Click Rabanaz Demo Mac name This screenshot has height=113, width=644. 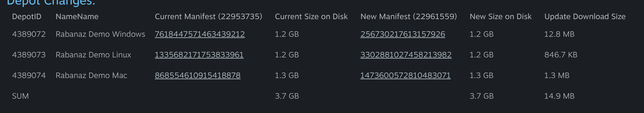coord(91,75)
